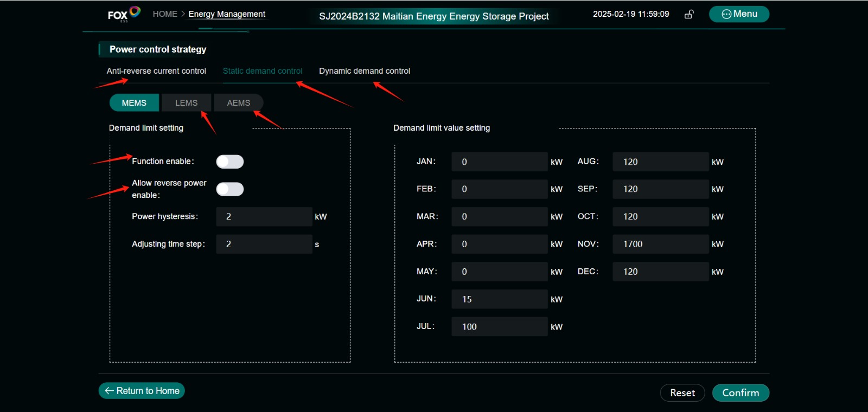This screenshot has height=412, width=868.
Task: Click the DEC demand limit field
Action: pos(661,272)
